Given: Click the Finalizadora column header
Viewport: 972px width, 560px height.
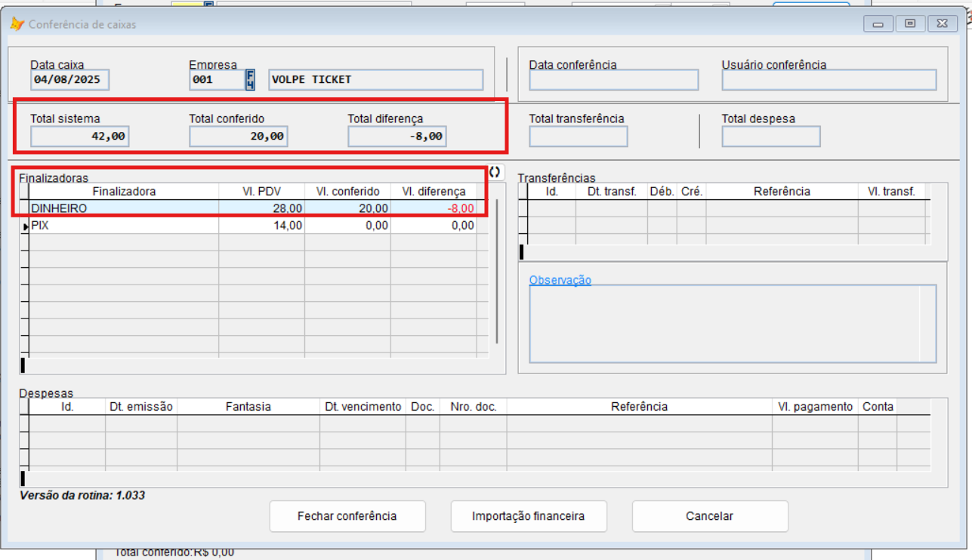Looking at the screenshot, I should point(124,192).
